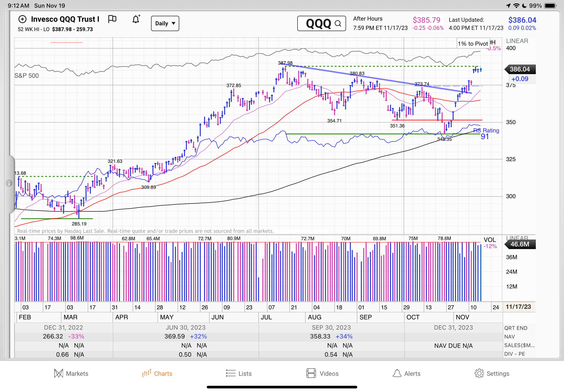
Task: Set an alert with the bell-plus icon
Action: [x=136, y=19]
